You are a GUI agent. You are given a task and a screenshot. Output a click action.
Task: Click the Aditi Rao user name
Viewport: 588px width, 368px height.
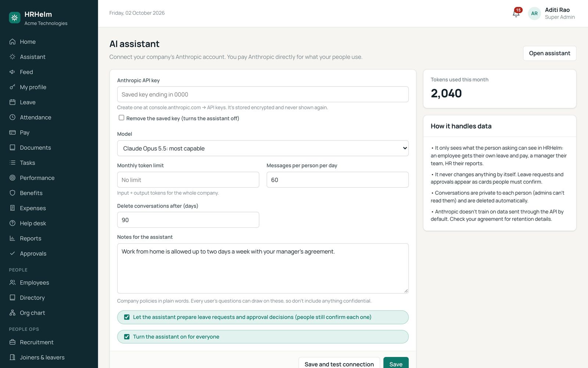click(557, 10)
